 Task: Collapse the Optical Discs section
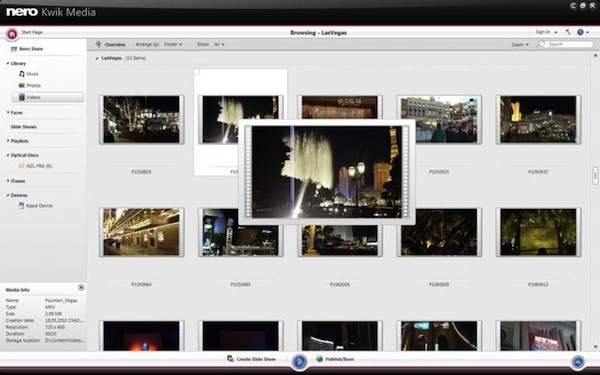coord(8,155)
